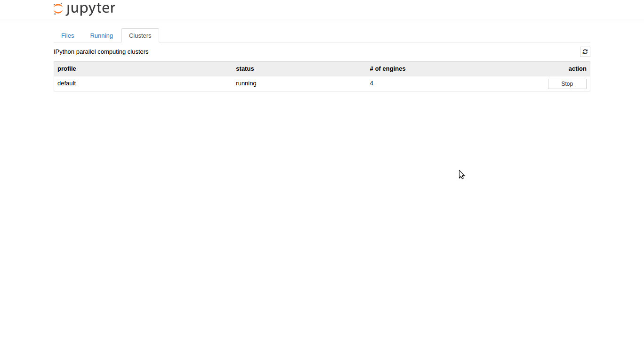Click the 'IPython parallel computing clusters' heading
This screenshot has width=644, height=362.
click(x=101, y=52)
